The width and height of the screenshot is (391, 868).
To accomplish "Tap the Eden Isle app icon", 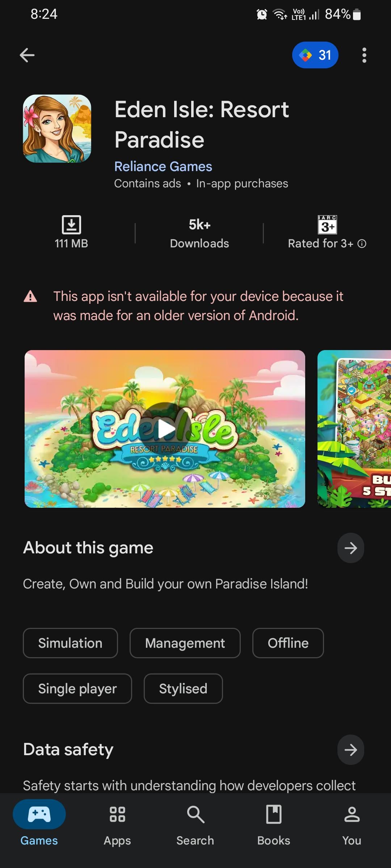I will tap(57, 129).
